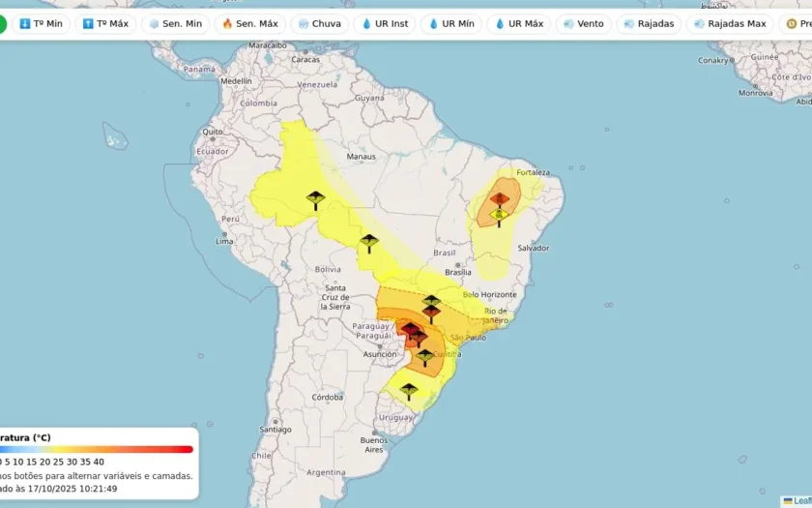Open the dark red alert marker near Paraguay
Viewport: 812px width, 508px height.
(x=410, y=329)
